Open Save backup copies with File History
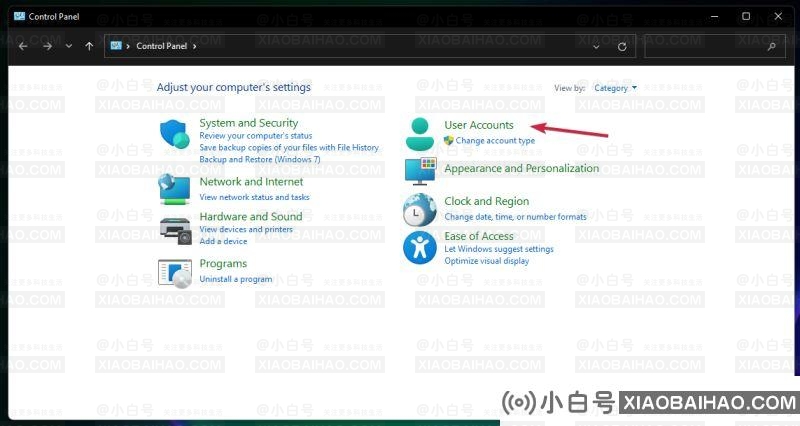The image size is (800, 426). 289,147
